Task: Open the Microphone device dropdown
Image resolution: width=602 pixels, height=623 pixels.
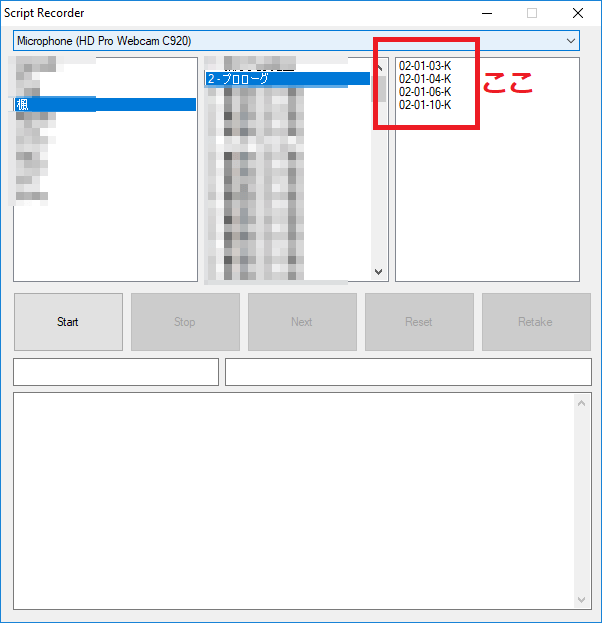Action: pos(296,41)
